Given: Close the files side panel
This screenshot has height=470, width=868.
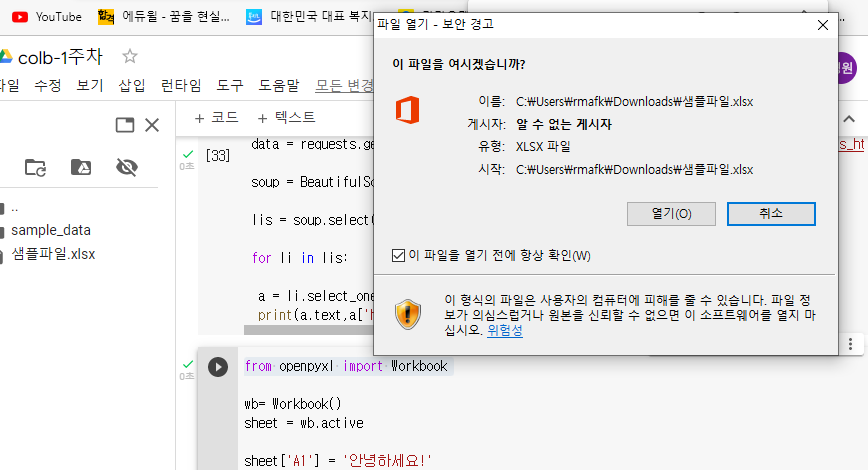Looking at the screenshot, I should click(x=152, y=125).
